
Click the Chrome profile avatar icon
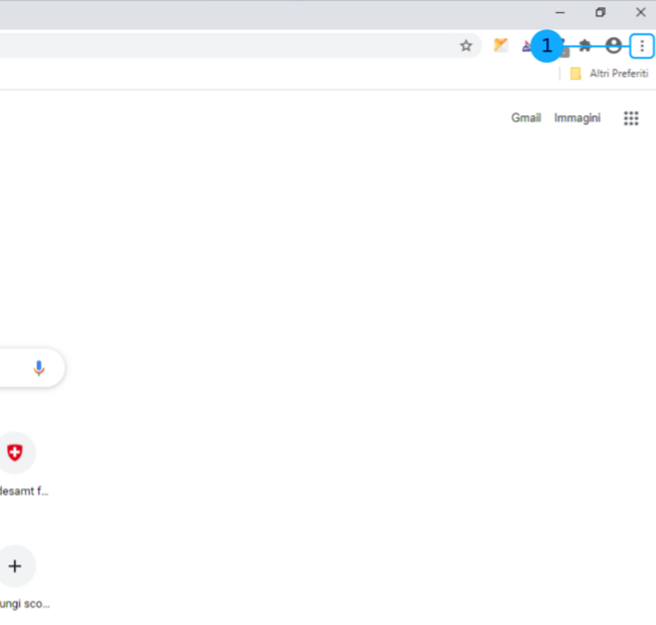(x=613, y=46)
